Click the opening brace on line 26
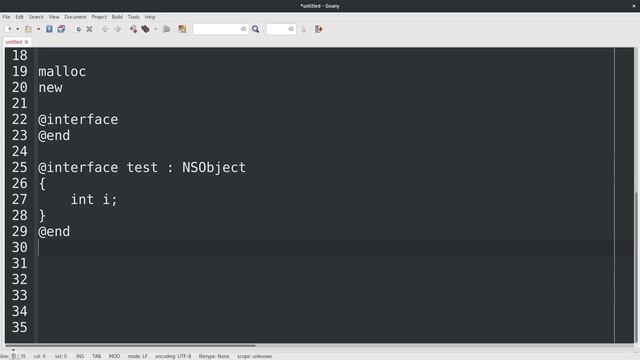The height and width of the screenshot is (360, 640). [x=42, y=184]
